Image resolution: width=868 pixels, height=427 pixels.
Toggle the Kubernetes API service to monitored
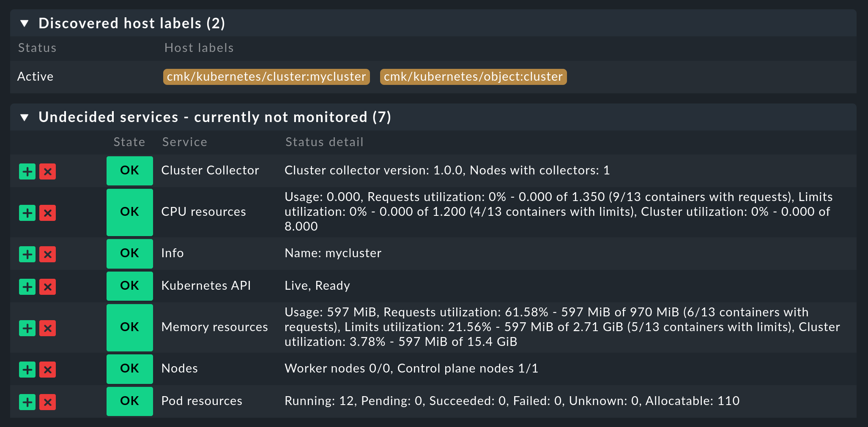click(27, 286)
